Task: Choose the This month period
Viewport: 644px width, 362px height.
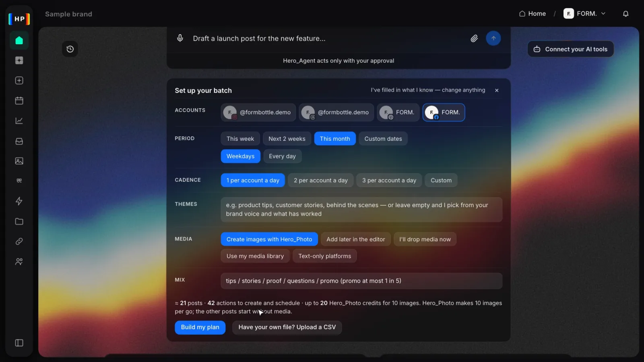Action: point(335,139)
